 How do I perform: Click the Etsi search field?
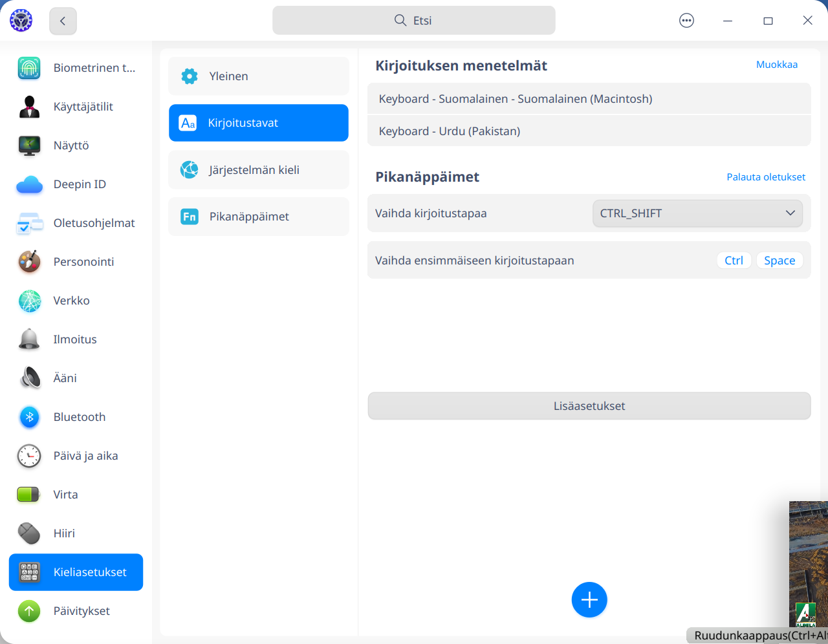click(414, 21)
